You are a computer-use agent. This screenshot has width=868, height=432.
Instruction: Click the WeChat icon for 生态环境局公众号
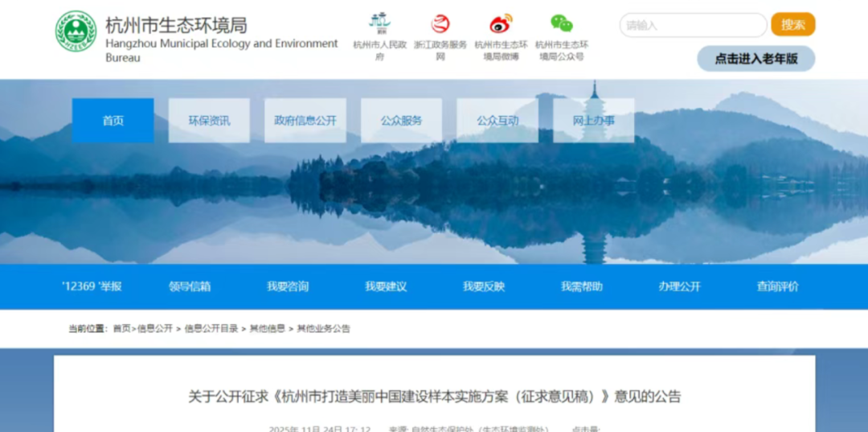[561, 24]
